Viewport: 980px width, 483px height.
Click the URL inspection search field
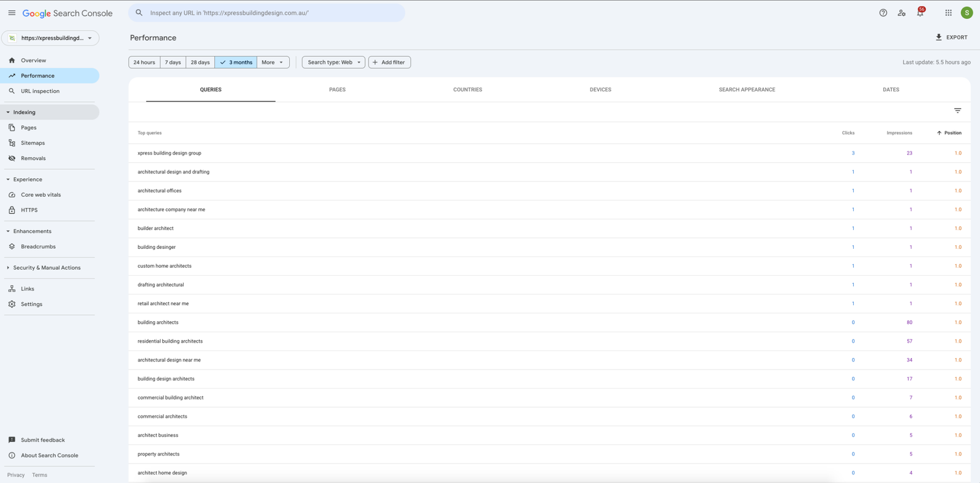266,13
